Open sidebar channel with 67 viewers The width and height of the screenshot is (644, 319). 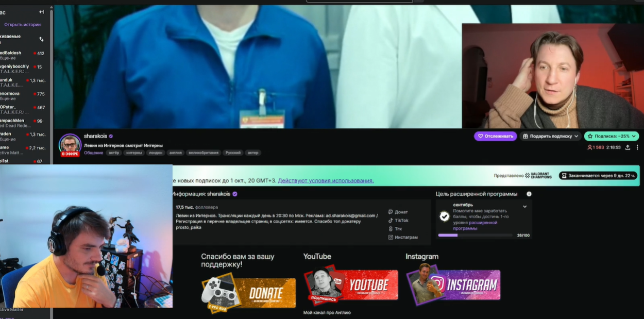pos(24,161)
